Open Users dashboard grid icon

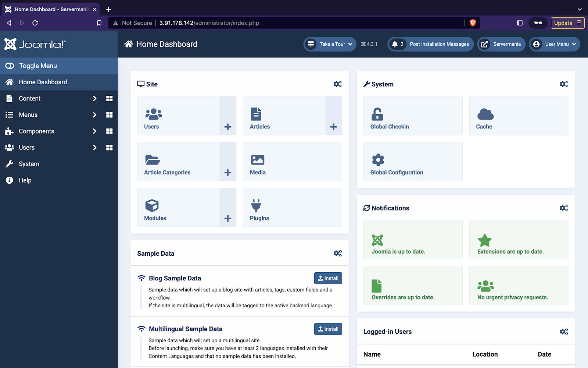(109, 148)
